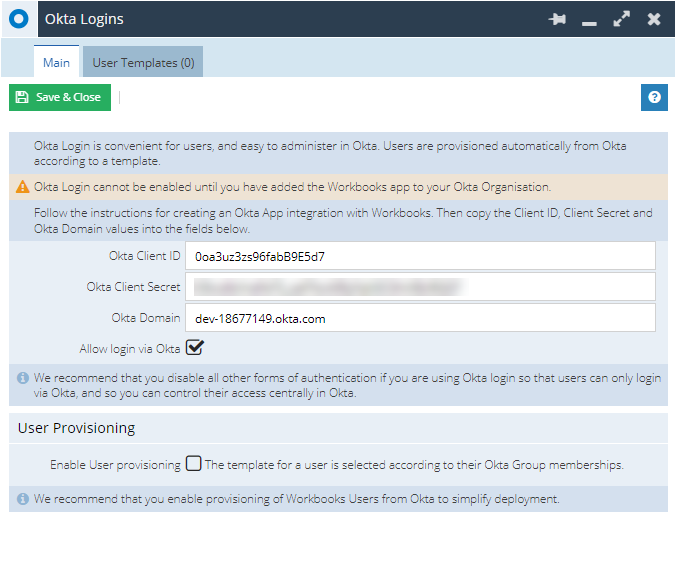Enable User provisioning checkbox
676x568 pixels.
point(193,464)
